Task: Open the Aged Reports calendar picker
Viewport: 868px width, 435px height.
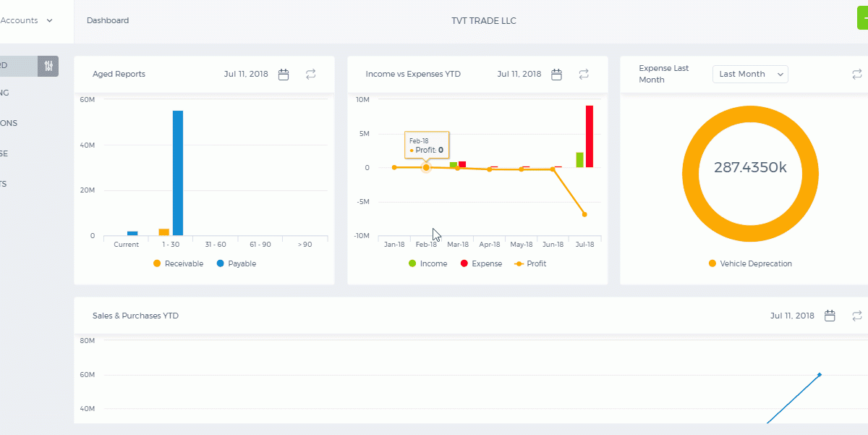Action: coord(284,74)
